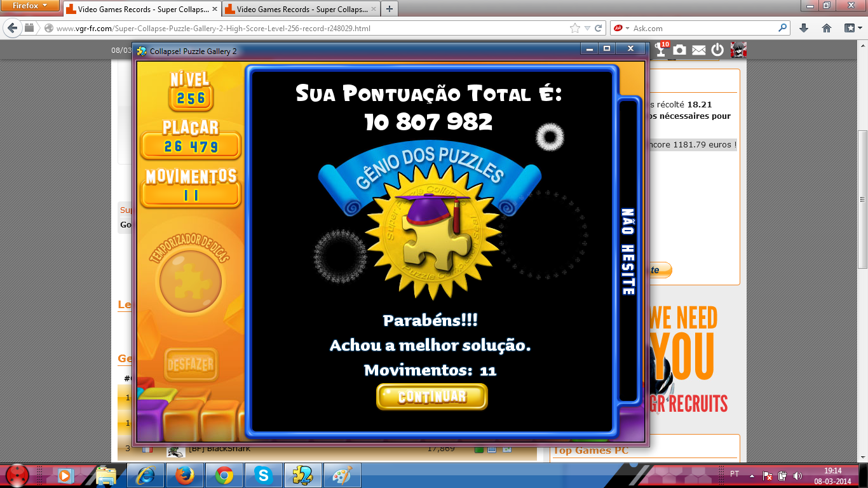Switch to the second Video Games Records tab
The width and height of the screenshot is (868, 488).
298,10
